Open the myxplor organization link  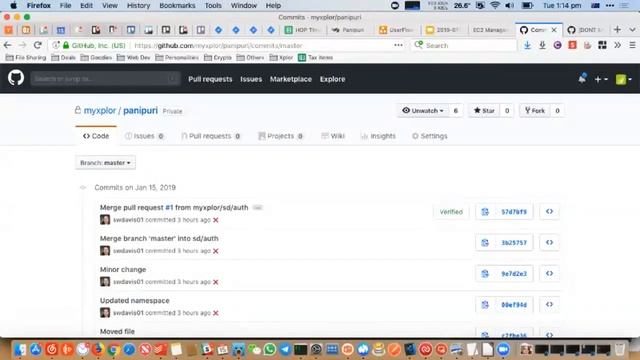[x=100, y=111]
